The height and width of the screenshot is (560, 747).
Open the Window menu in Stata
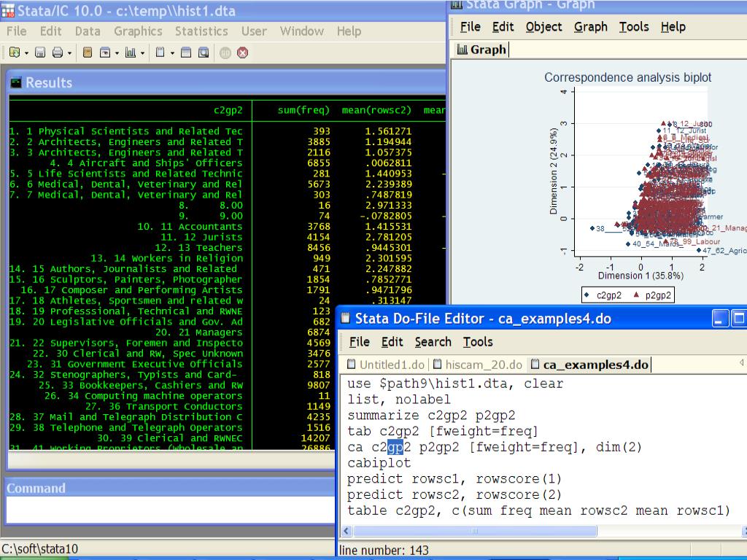click(301, 31)
